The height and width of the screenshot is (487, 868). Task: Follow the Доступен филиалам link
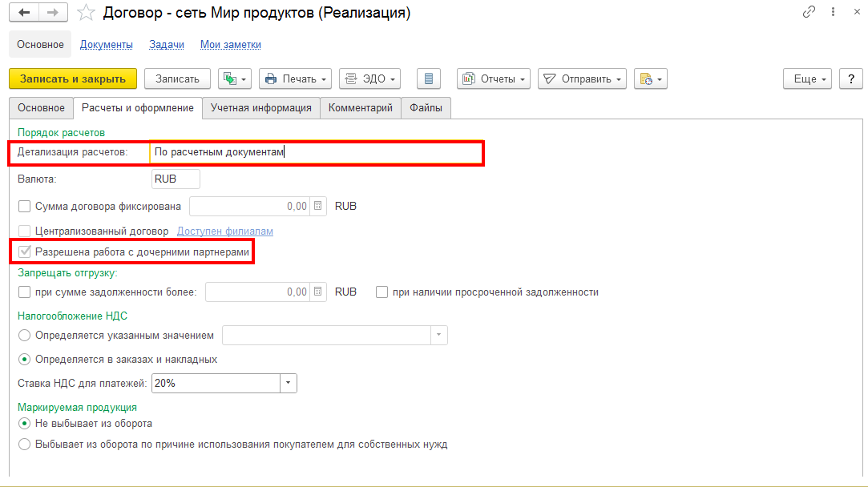pyautogui.click(x=224, y=231)
